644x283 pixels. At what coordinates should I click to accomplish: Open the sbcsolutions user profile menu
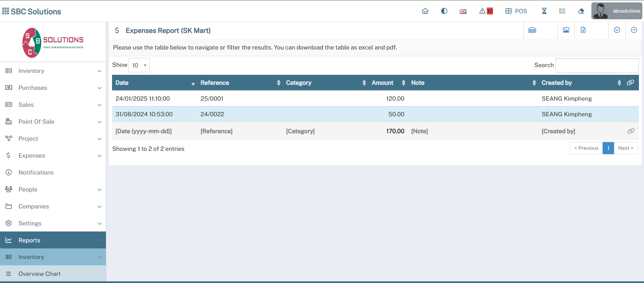click(617, 11)
